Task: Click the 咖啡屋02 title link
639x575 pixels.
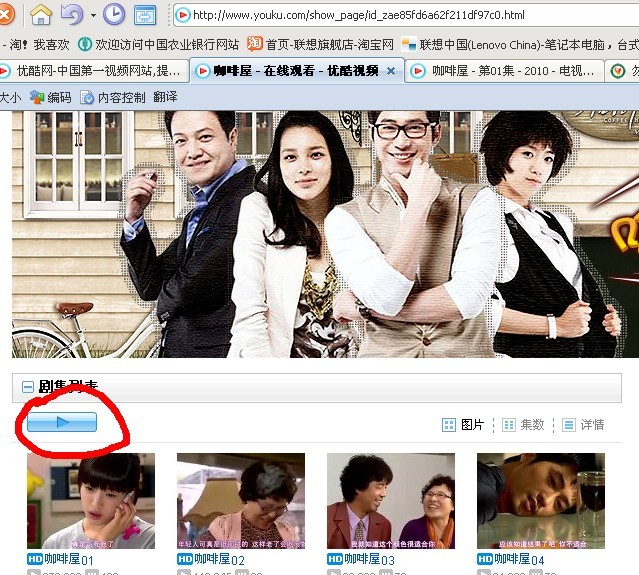Action: (x=219, y=559)
